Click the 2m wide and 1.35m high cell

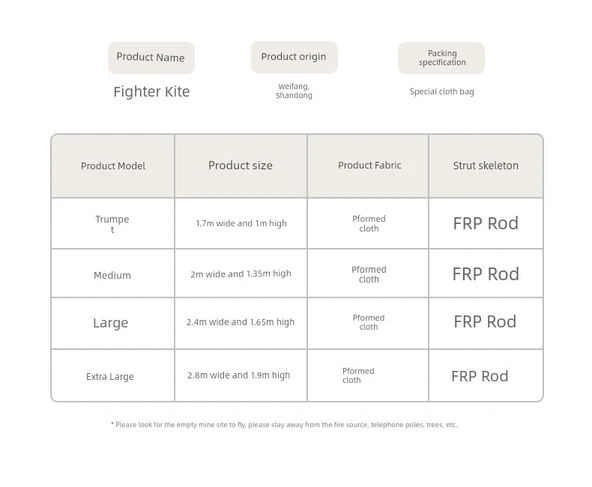[241, 274]
